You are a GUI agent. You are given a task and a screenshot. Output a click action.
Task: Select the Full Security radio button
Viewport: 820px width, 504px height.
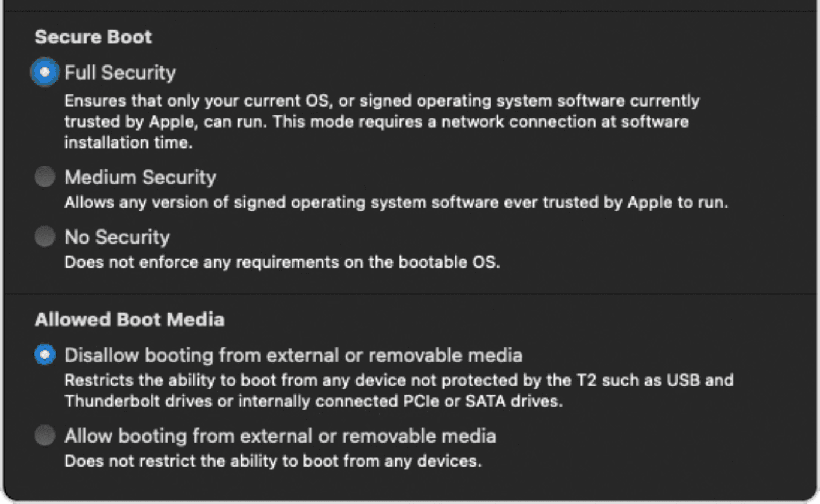click(45, 73)
